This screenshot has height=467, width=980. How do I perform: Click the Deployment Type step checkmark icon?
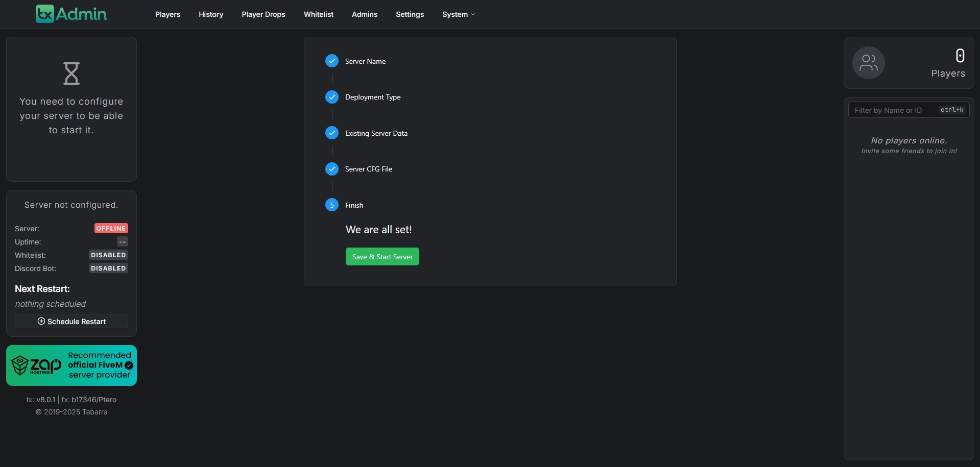pyautogui.click(x=332, y=97)
